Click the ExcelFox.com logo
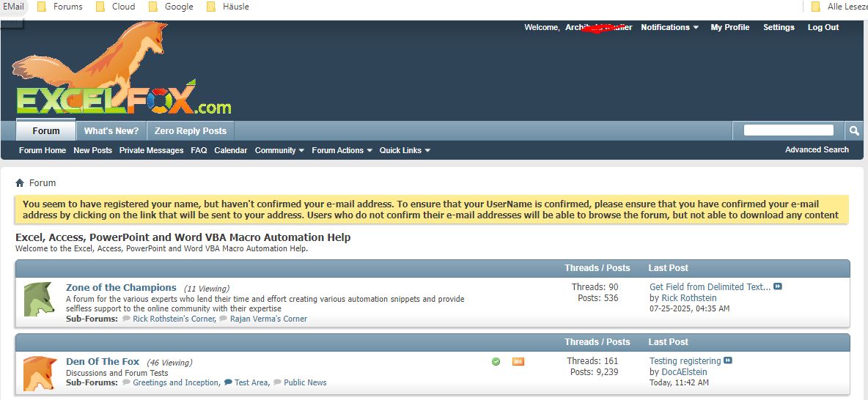Image resolution: width=868 pixels, height=400 pixels. click(x=121, y=69)
